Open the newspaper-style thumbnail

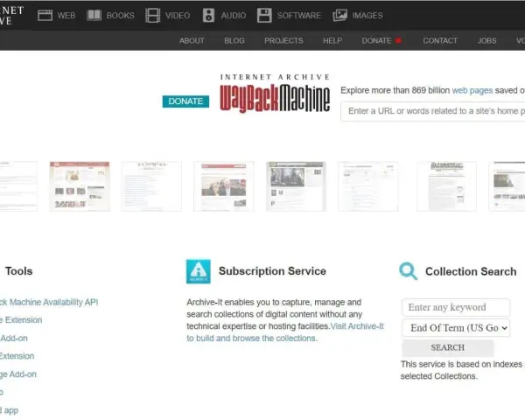point(446,186)
